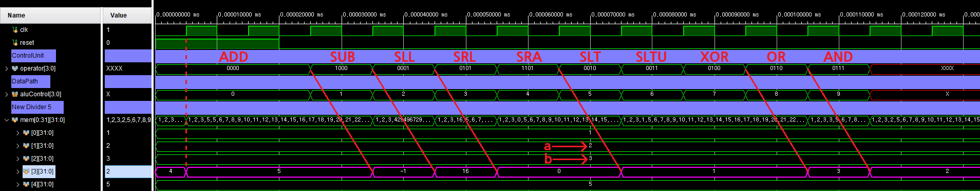Select the reset signal icon
The width and height of the screenshot is (980, 191).
(15, 43)
